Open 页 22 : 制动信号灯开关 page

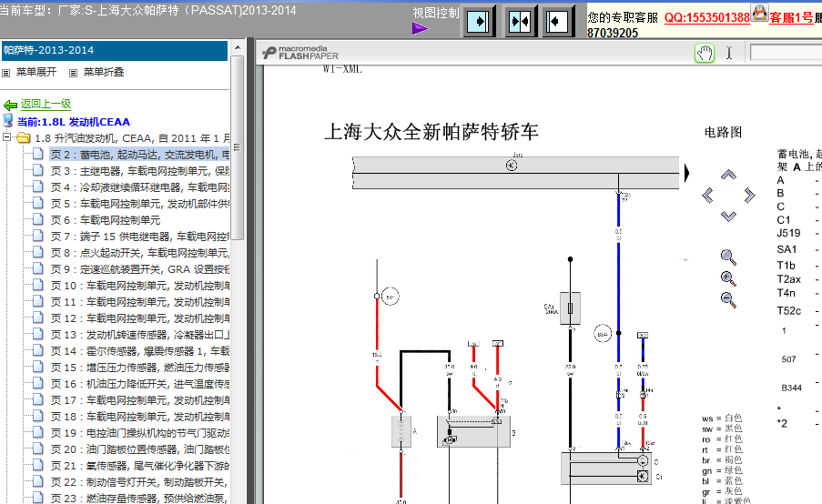[139, 482]
